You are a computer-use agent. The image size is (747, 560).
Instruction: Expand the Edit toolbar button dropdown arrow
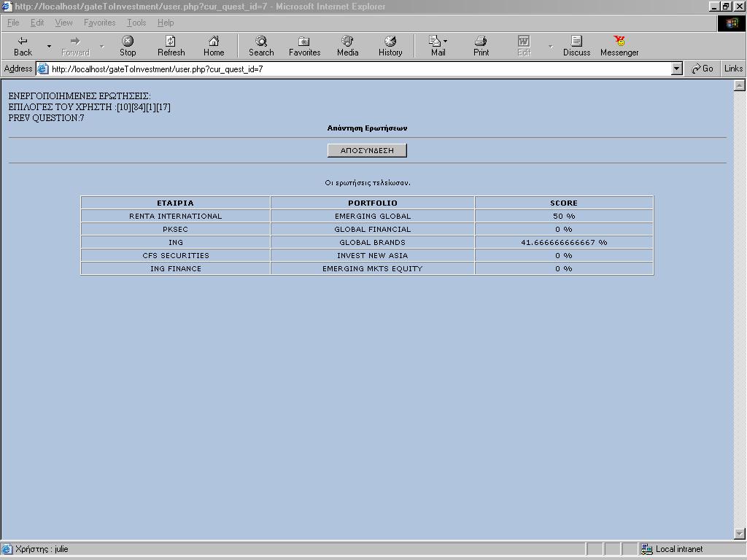[x=550, y=46]
